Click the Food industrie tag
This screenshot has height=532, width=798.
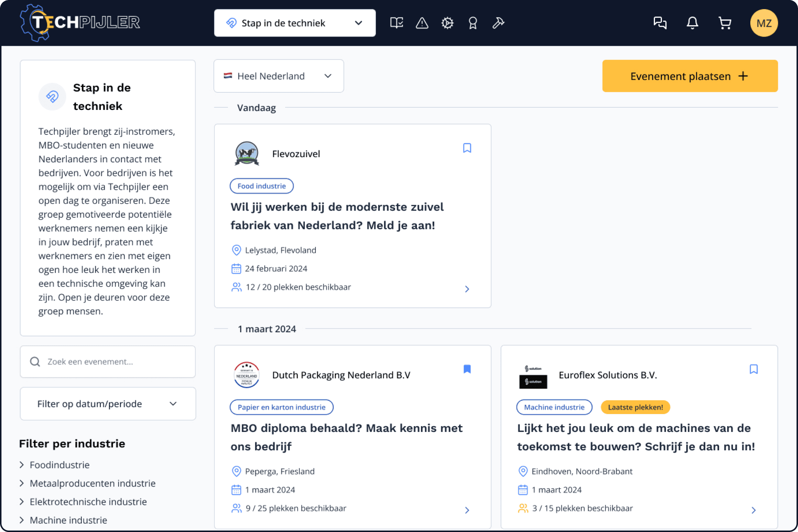261,186
